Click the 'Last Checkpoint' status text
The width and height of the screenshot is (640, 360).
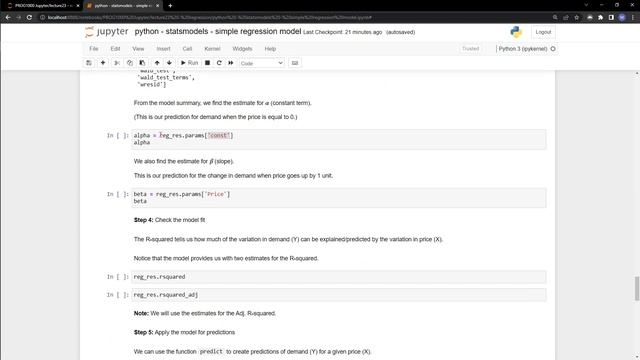[x=342, y=32]
